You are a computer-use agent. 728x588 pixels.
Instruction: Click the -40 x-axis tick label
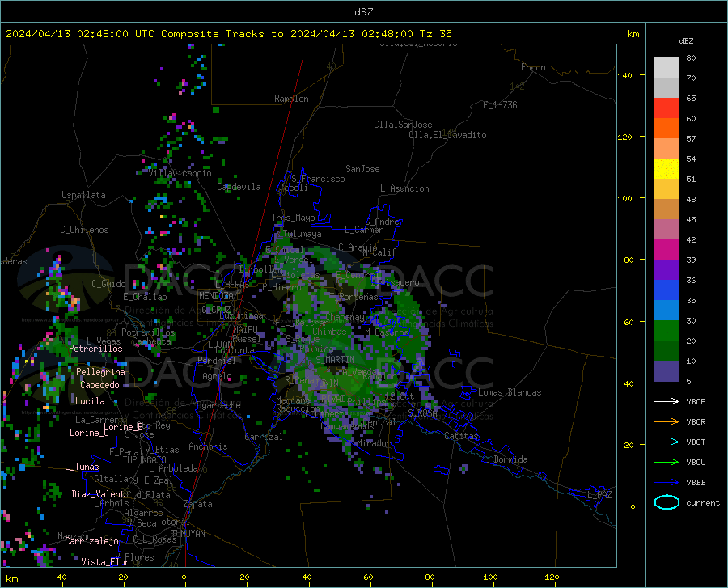(x=59, y=577)
